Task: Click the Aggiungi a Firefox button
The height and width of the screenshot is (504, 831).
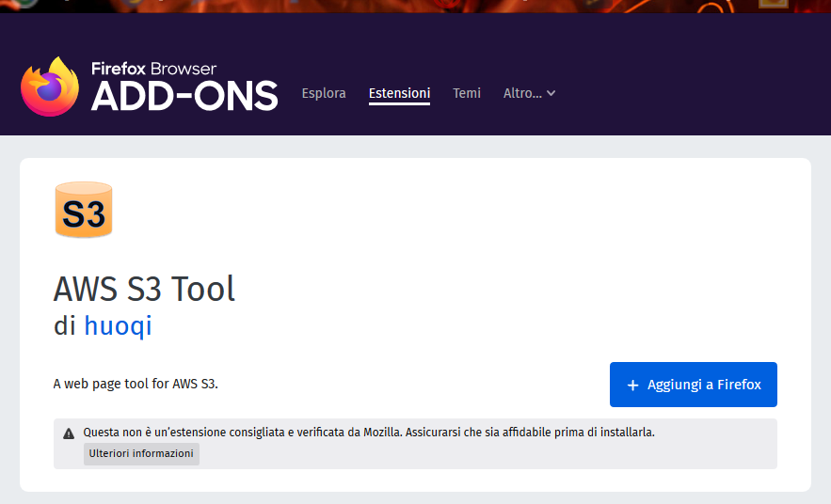Action: coord(694,385)
